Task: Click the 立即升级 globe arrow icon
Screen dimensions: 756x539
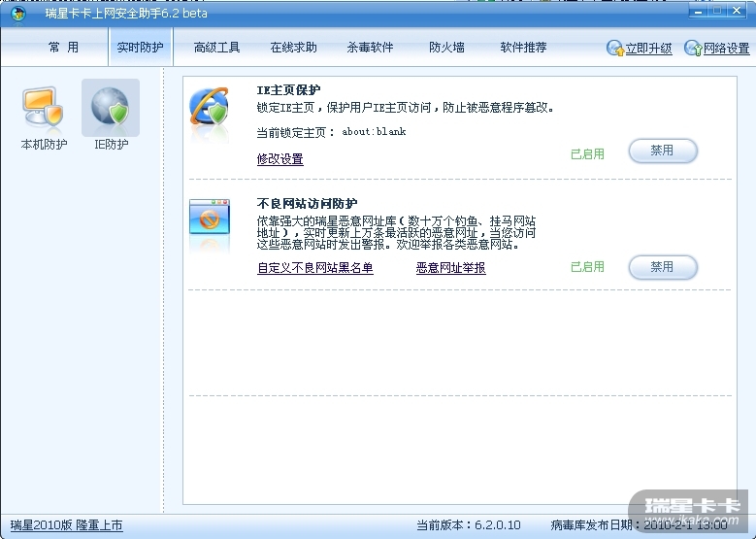Action: [614, 48]
